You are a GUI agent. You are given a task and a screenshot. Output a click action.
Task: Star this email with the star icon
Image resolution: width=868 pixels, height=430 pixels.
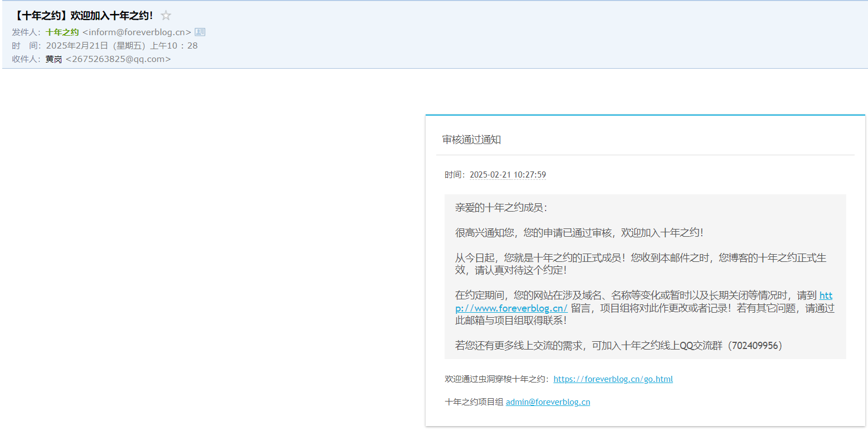tap(166, 16)
